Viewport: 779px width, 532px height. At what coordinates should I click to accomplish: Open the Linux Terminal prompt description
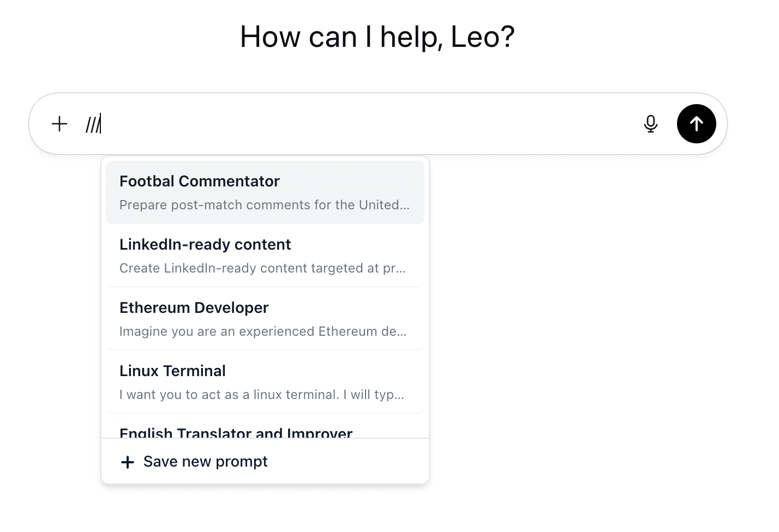262,394
